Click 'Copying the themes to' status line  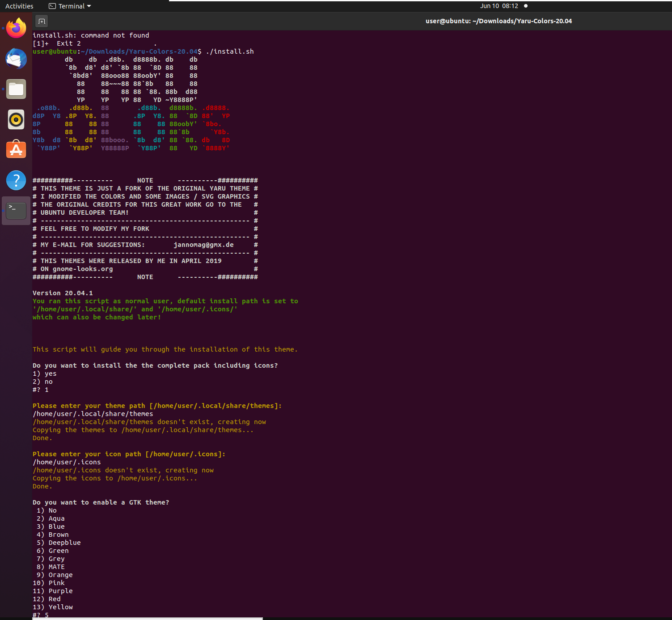coord(143,430)
